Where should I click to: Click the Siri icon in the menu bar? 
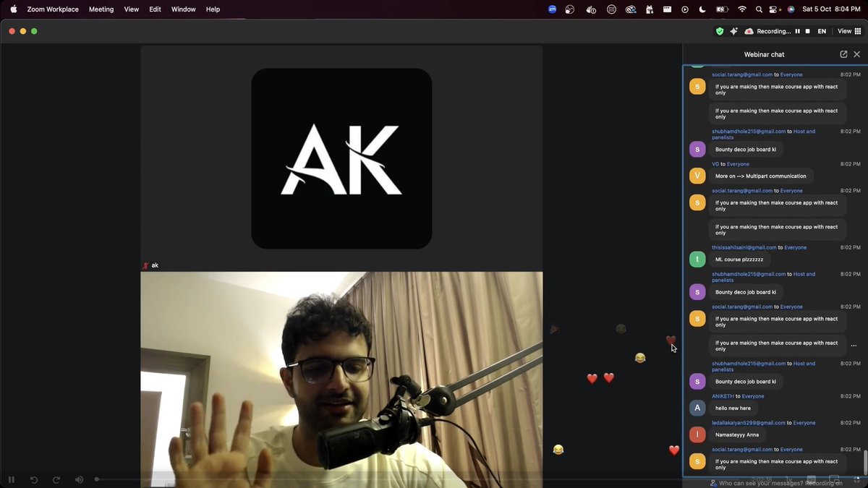pos(791,9)
